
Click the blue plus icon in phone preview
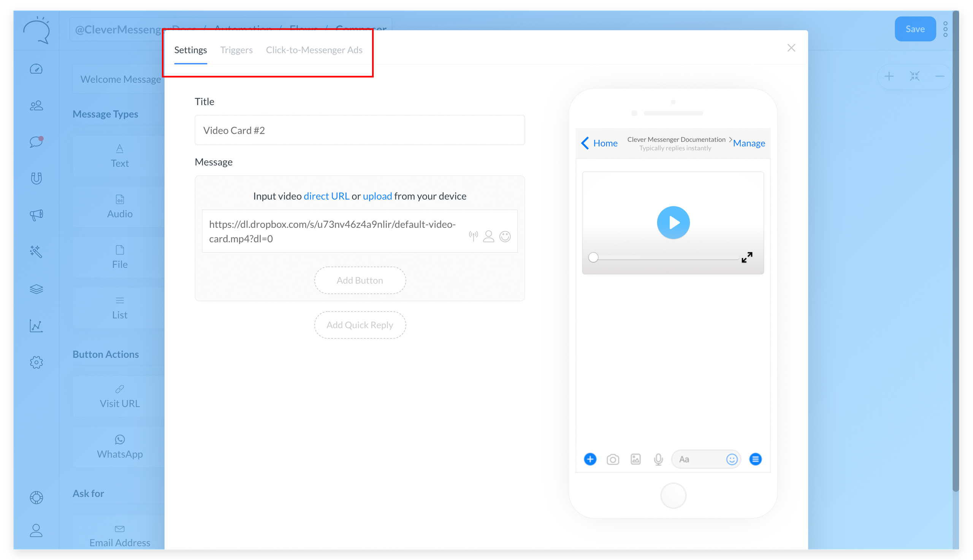tap(590, 459)
